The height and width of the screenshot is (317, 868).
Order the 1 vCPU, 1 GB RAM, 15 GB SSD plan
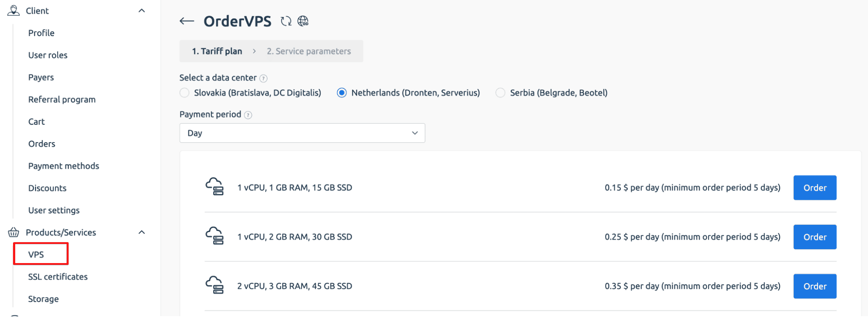(814, 187)
